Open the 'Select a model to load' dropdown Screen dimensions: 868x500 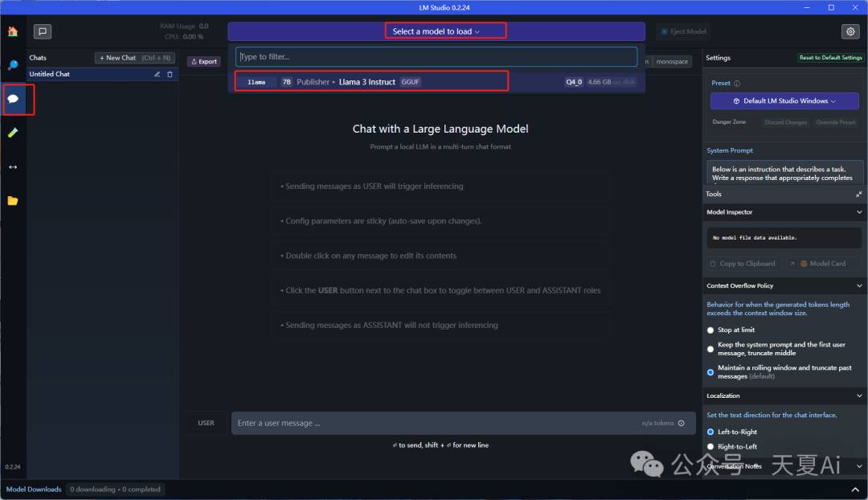click(436, 31)
